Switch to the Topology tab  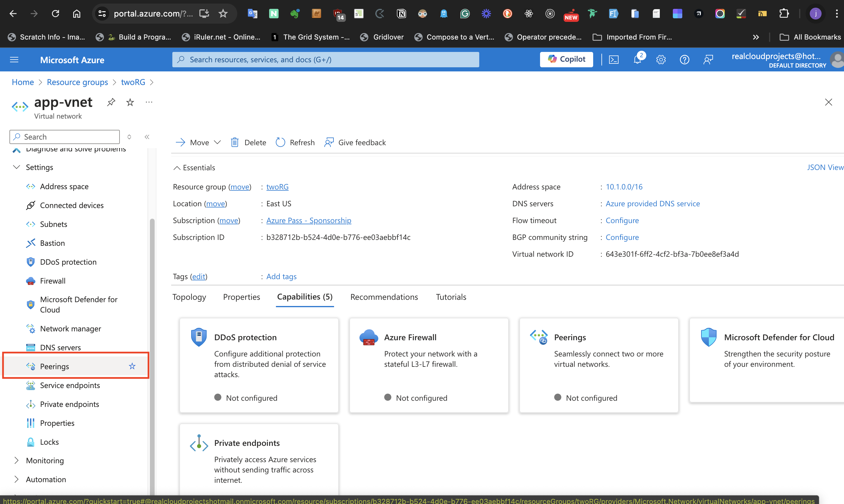189,297
